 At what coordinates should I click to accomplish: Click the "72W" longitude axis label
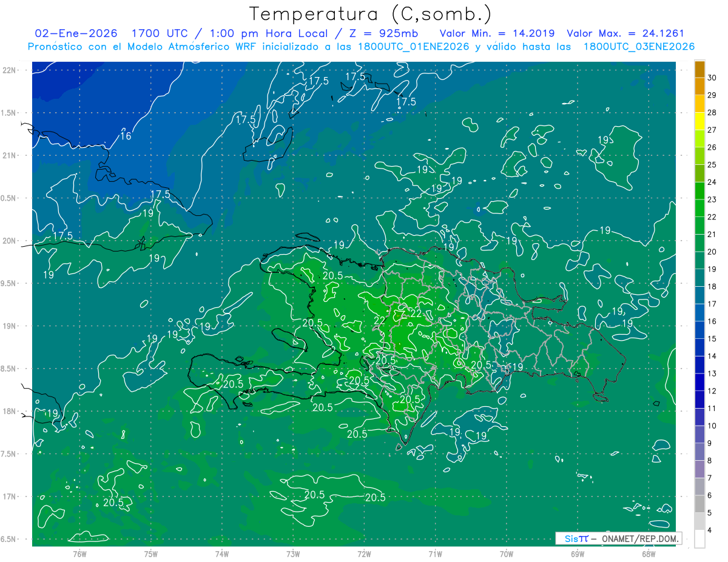pos(364,554)
